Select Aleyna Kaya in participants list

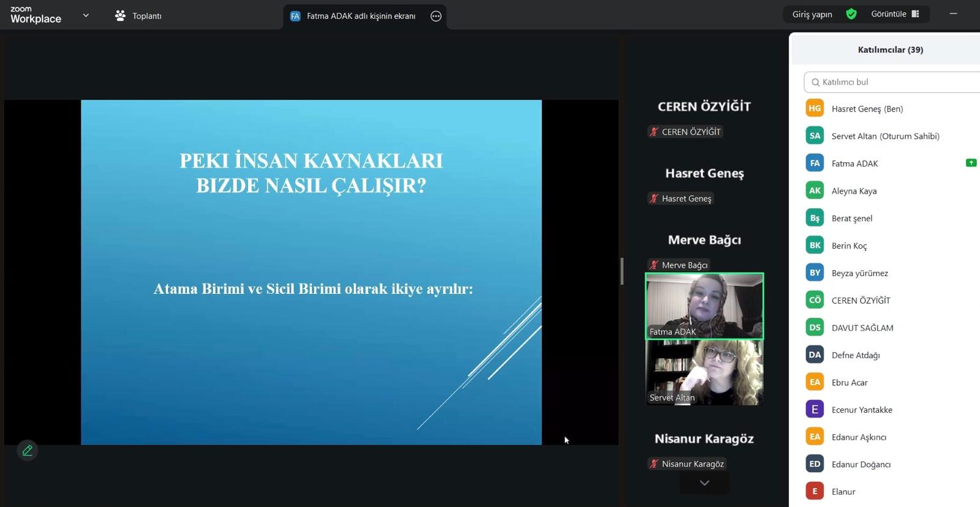[854, 191]
